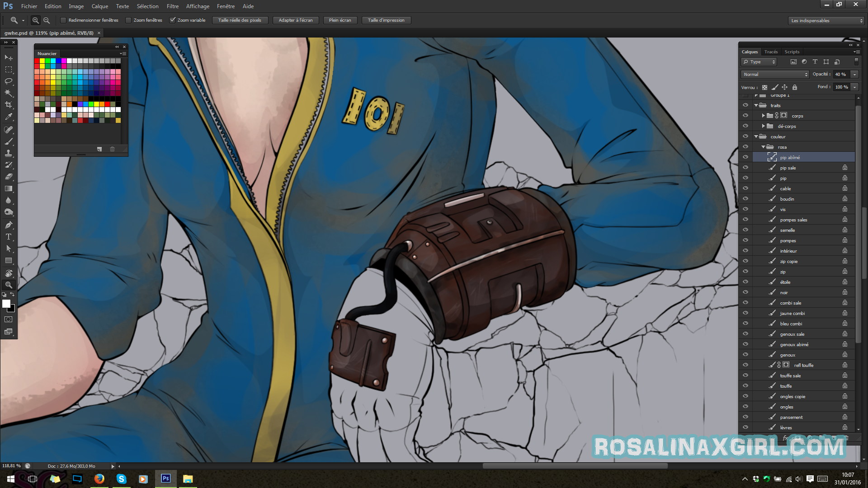Select the Pen tool

pyautogui.click(x=9, y=225)
